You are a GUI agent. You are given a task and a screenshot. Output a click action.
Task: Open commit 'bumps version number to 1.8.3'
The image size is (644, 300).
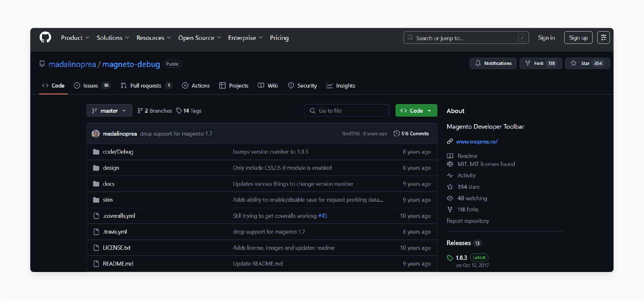point(271,152)
